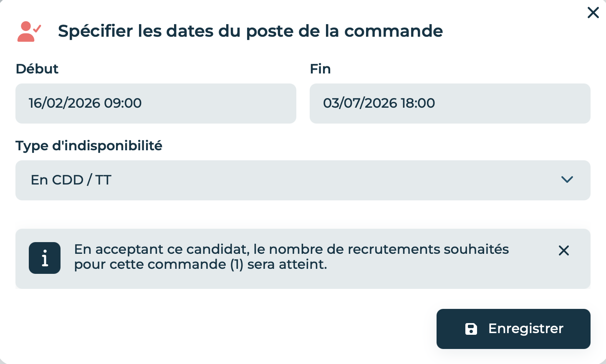Screen dimensions: 606x364
Task: Click the 'Type d'indisponibilité' label
Action: 89,146
